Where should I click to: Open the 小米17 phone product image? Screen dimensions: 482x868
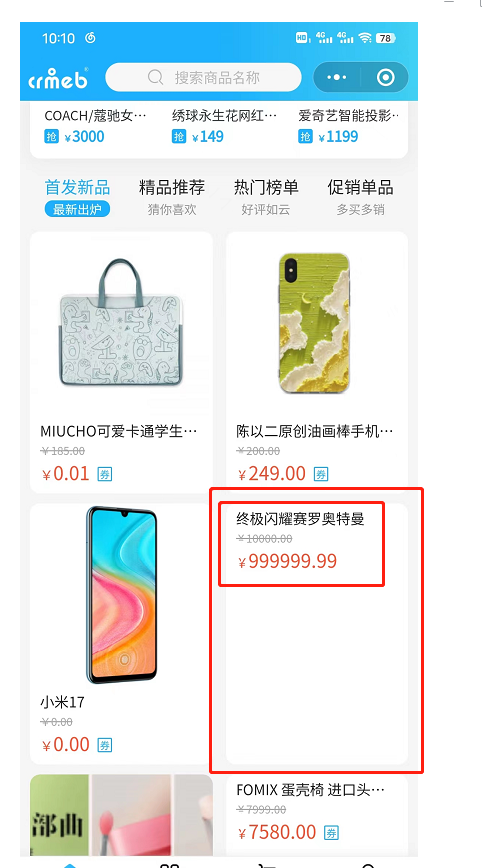(121, 595)
